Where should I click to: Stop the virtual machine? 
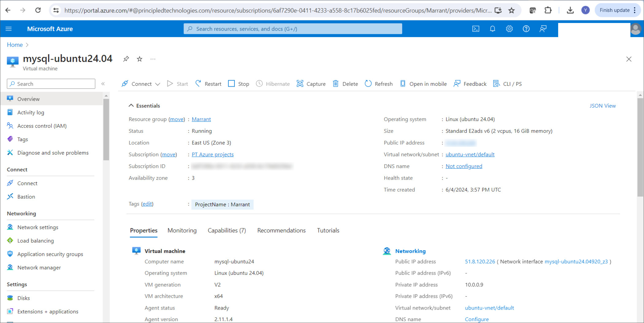point(238,84)
